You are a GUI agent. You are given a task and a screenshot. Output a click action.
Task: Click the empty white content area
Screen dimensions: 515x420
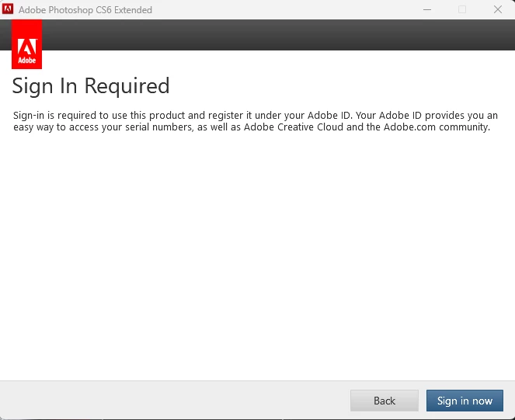pyautogui.click(x=258, y=256)
